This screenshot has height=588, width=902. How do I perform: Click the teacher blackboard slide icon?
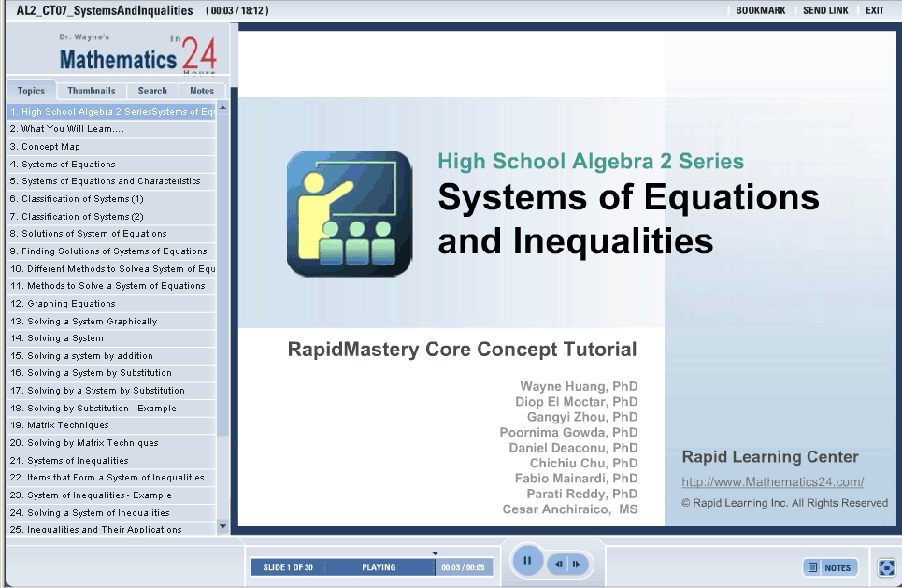349,214
